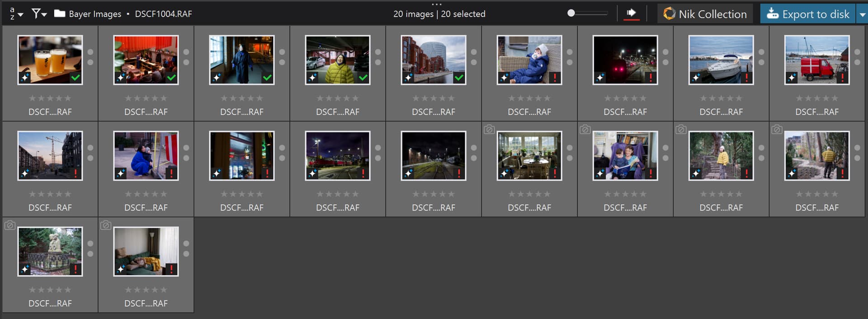Click the DSCF1004.RAF breadcrumb item

pyautogui.click(x=163, y=14)
